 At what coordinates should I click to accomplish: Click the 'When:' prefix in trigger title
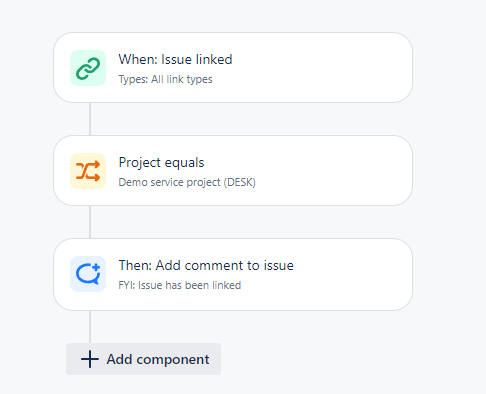138,59
